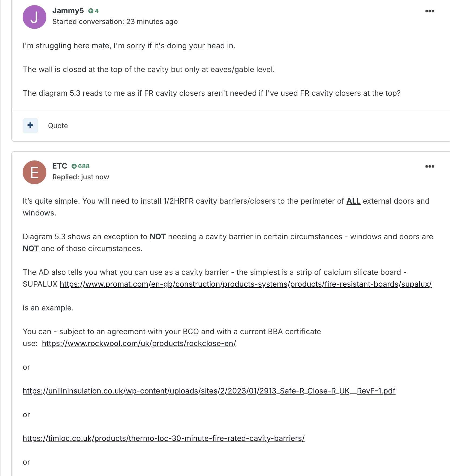Click the underlined ALL in ETC's reply

pos(353,201)
